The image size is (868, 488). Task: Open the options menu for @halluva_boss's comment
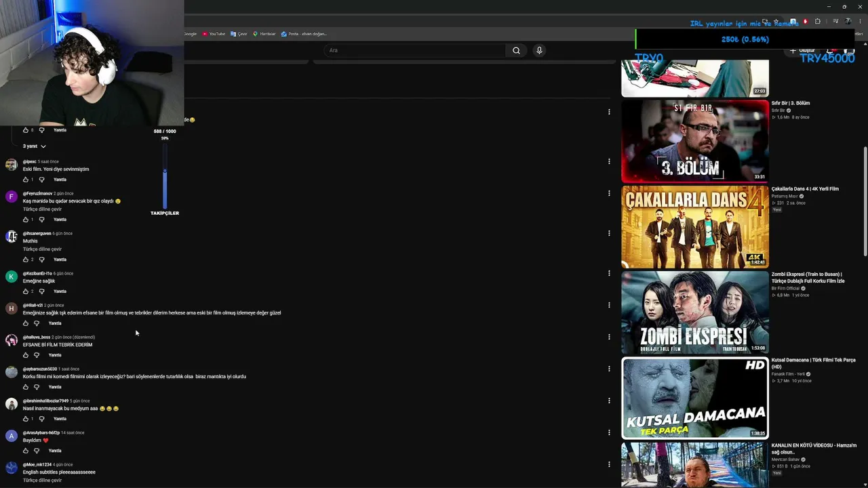click(x=609, y=337)
